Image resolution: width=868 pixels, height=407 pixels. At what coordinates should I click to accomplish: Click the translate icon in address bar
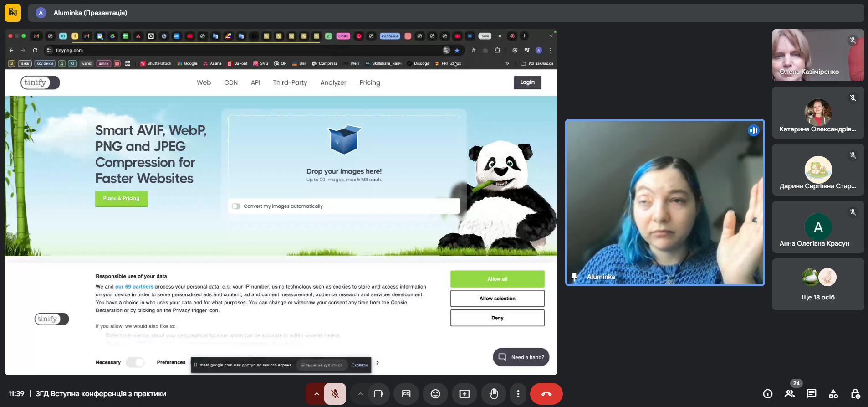(446, 50)
